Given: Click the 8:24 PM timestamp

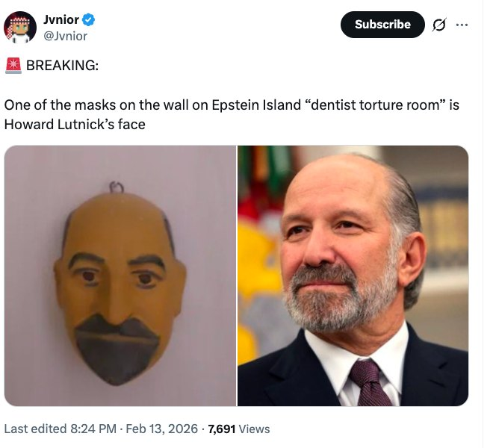Looking at the screenshot, I should (93, 429).
